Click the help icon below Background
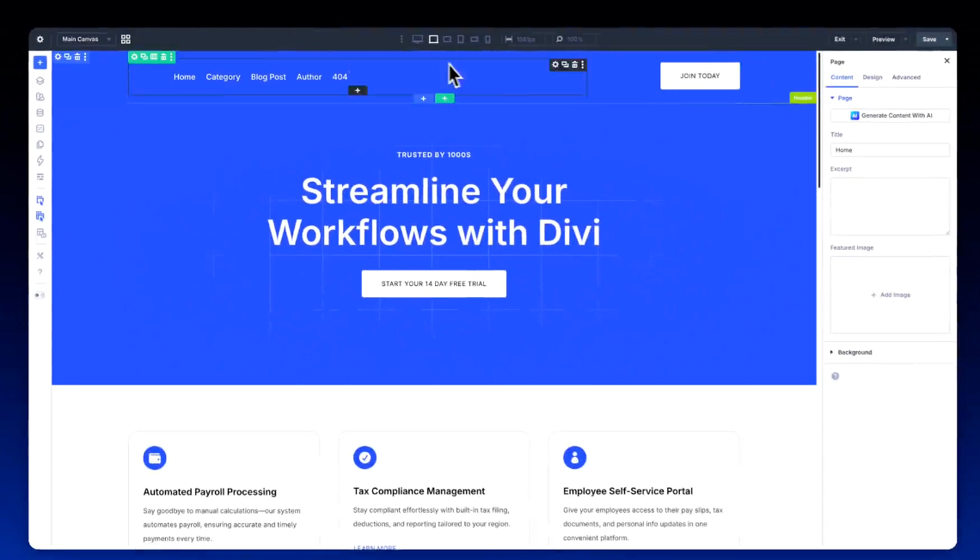 point(835,376)
